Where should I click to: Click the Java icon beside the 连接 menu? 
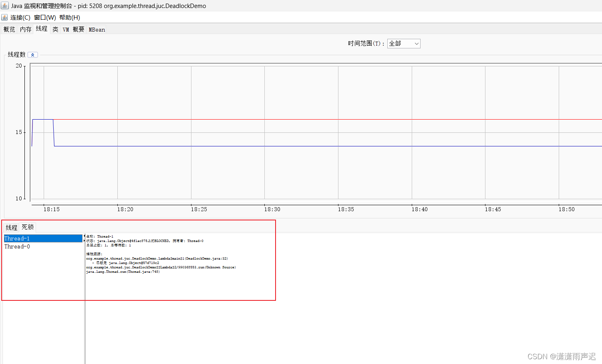coord(4,17)
